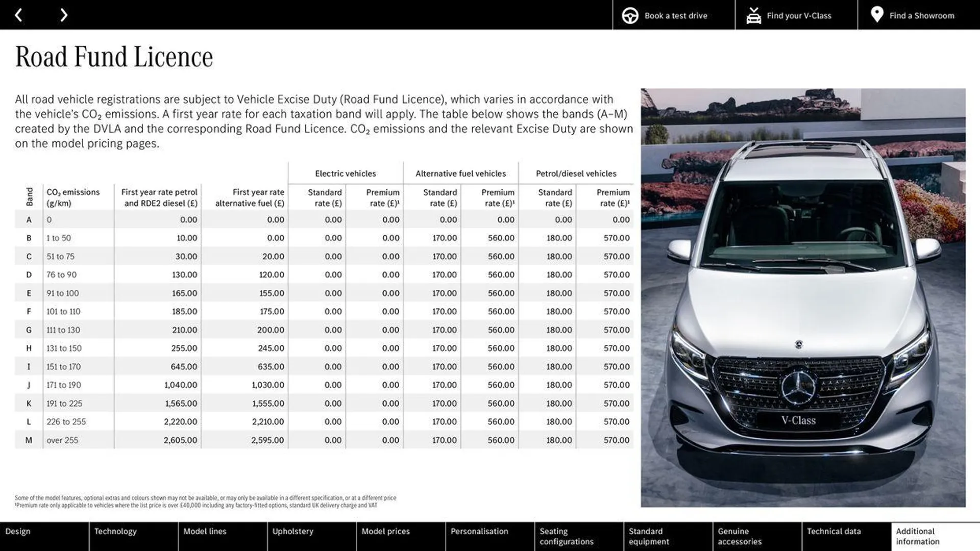Open the Genuine accessories tab
Screen dimensions: 980x551
757,536
